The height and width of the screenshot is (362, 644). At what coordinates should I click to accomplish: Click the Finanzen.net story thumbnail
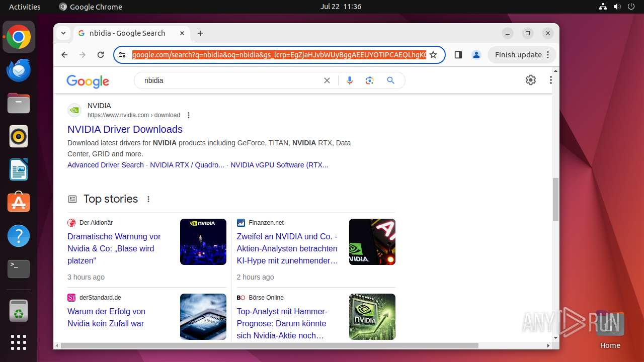[372, 242]
